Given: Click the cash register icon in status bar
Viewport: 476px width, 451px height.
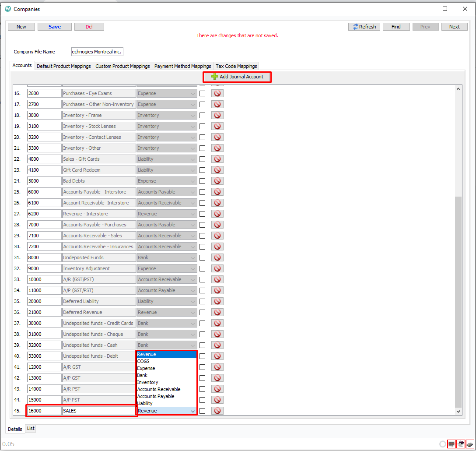Looking at the screenshot, I should 461,444.
